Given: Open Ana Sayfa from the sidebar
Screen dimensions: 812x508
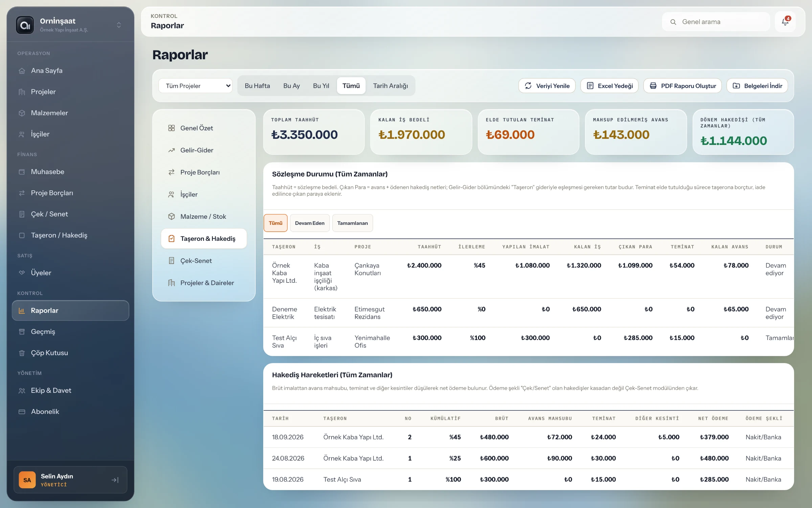Looking at the screenshot, I should (x=70, y=70).
